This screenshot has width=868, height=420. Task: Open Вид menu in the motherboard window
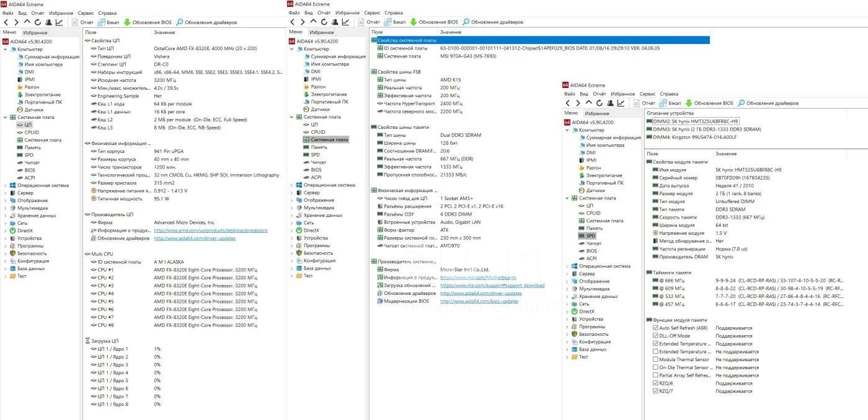coord(309,12)
